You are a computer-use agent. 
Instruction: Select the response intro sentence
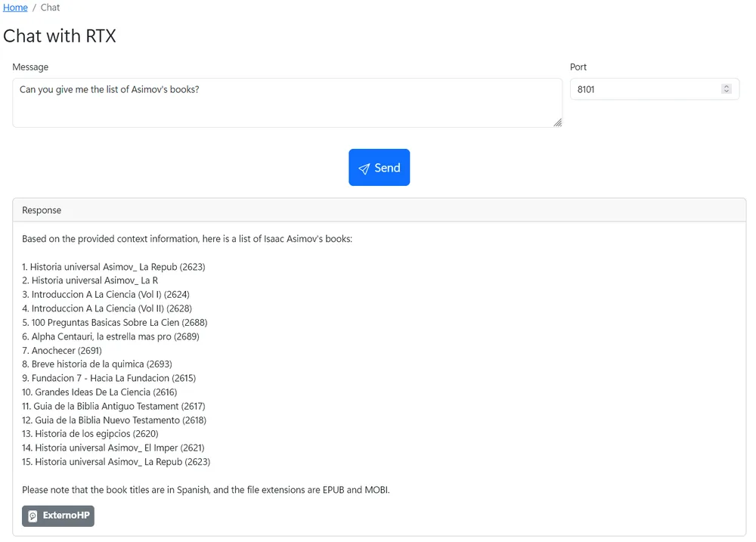187,239
